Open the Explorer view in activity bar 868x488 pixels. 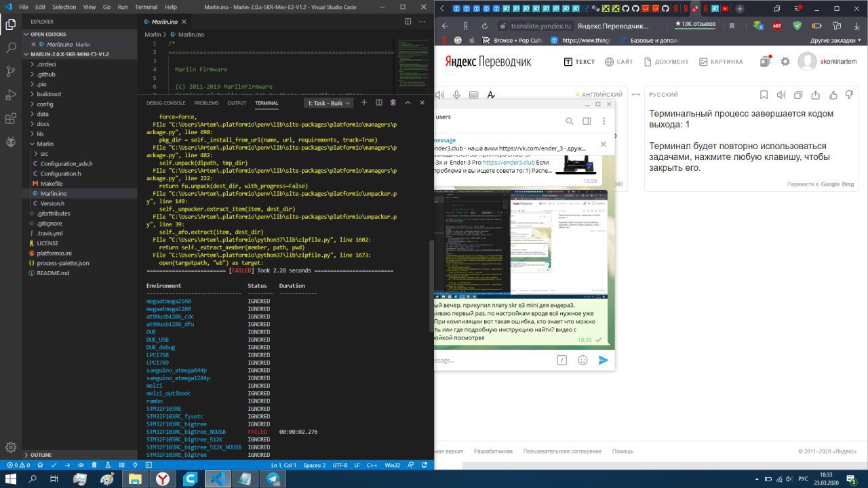click(10, 25)
